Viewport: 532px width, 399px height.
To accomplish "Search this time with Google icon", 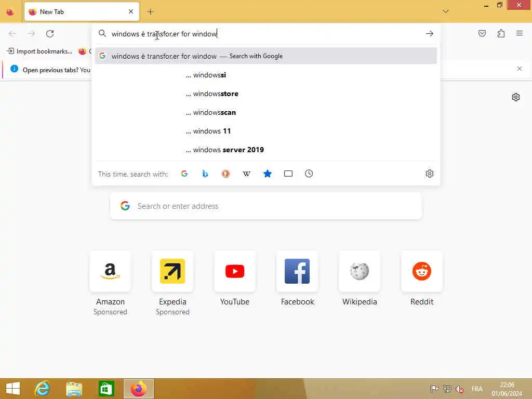I will click(x=184, y=174).
